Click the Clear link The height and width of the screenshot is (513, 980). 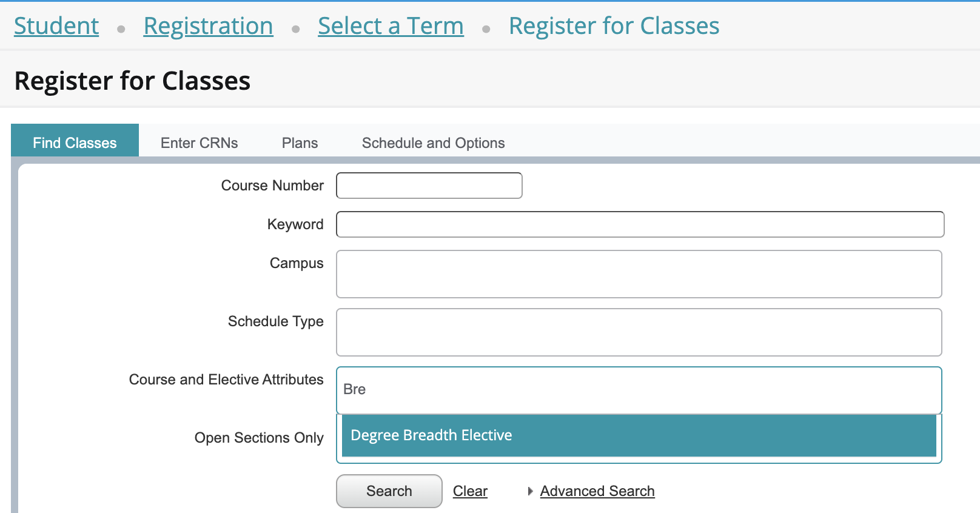click(x=470, y=491)
